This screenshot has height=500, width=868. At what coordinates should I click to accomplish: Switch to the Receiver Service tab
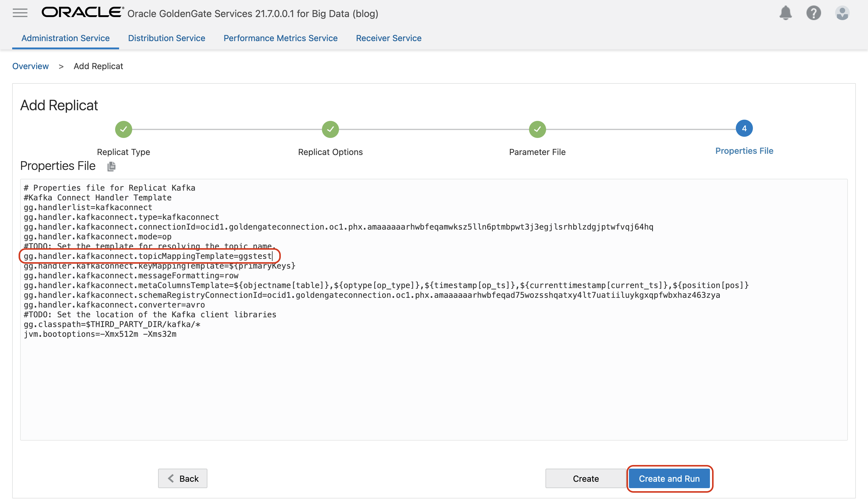[388, 38]
